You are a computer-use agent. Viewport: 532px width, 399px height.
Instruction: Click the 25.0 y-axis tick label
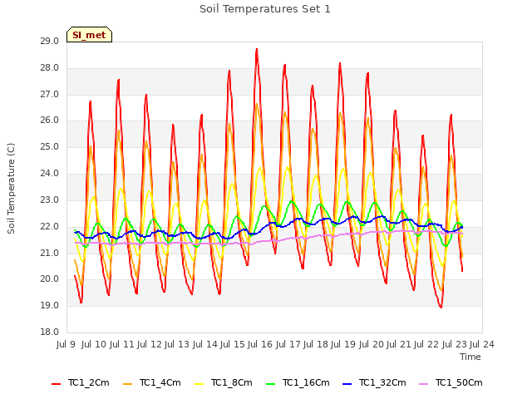[x=50, y=147]
